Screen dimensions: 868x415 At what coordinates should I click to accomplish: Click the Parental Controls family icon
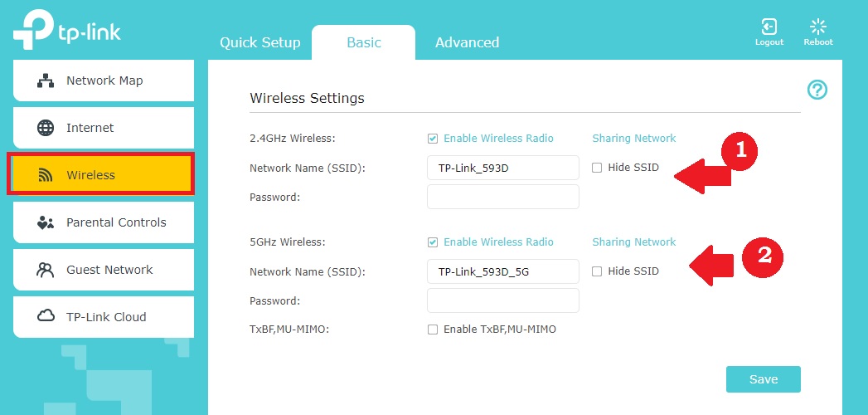click(46, 222)
